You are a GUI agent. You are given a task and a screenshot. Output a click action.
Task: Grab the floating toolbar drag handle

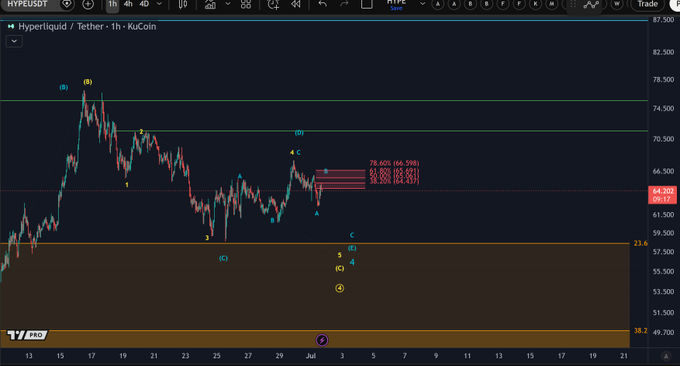click(x=573, y=4)
